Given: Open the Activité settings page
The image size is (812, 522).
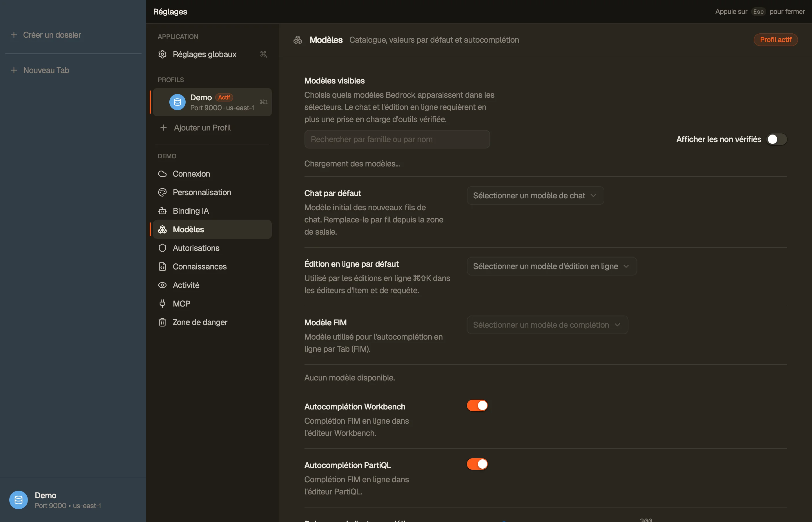Looking at the screenshot, I should click(x=213, y=285).
